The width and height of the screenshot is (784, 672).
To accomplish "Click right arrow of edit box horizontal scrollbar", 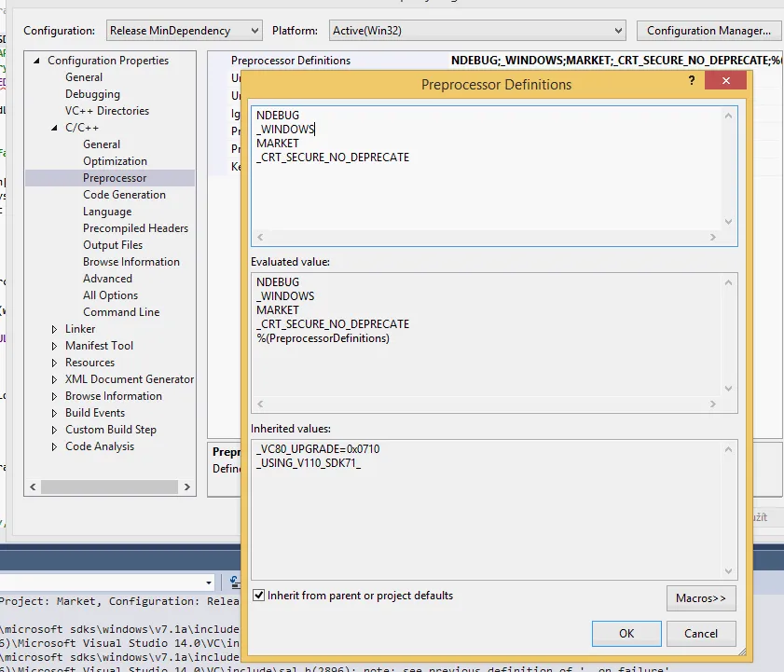I will click(x=713, y=237).
